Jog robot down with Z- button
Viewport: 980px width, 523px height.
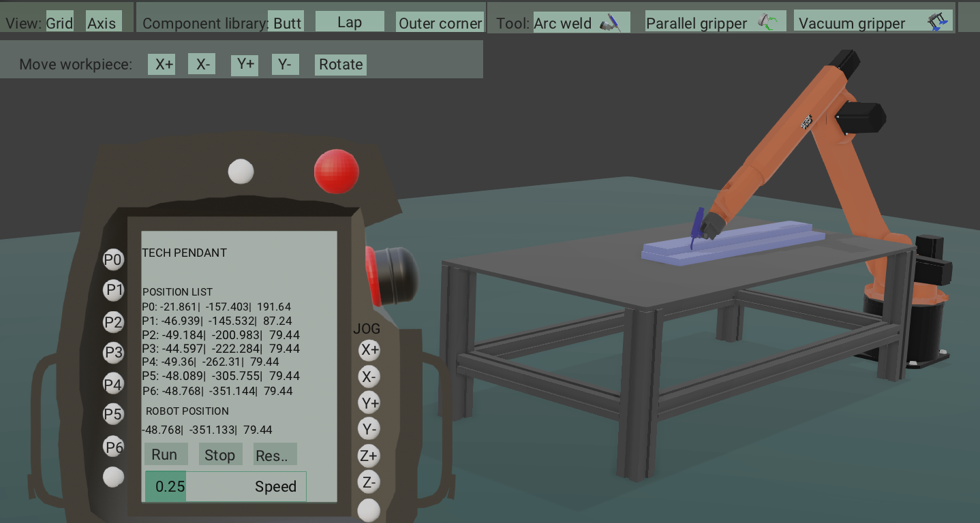coord(369,482)
